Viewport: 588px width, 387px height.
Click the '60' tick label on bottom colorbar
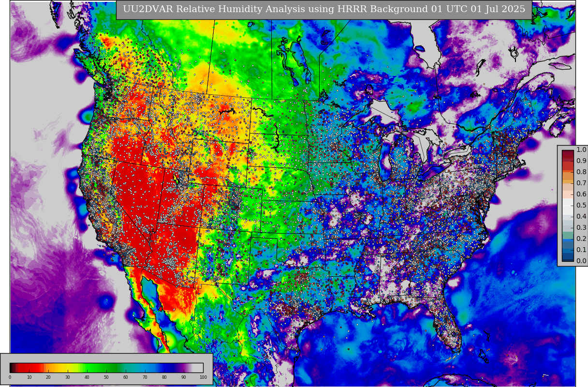pos(126,377)
